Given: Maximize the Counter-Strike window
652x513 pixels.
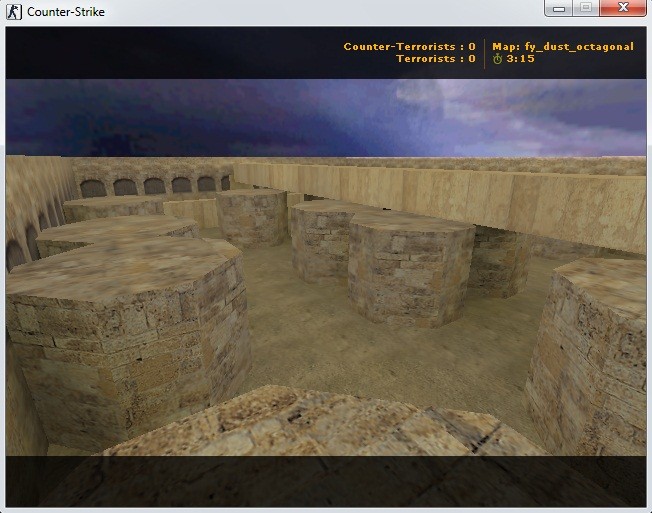Looking at the screenshot, I should pos(586,8).
